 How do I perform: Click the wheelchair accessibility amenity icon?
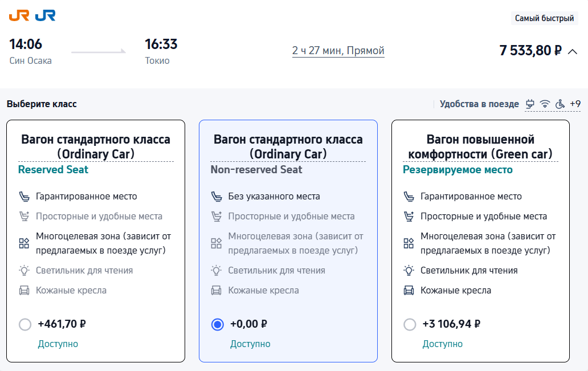[560, 104]
